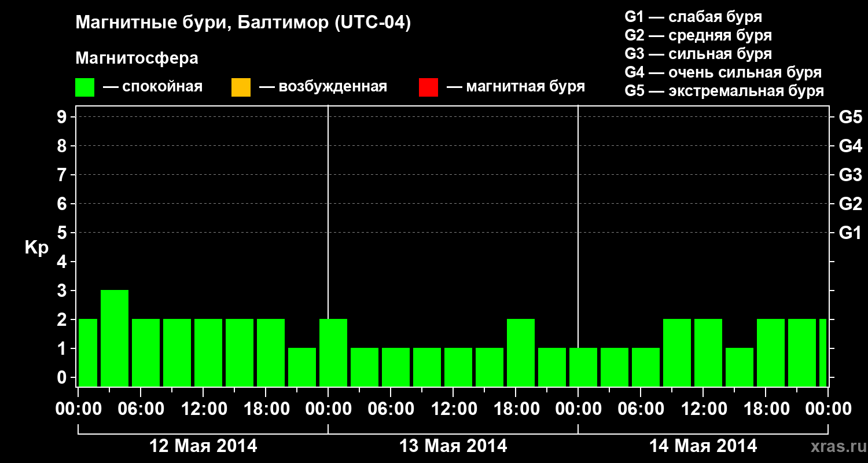Click the '12:00' time label under 12 Мая
Viewport: 868px width, 463px height.
(x=203, y=409)
